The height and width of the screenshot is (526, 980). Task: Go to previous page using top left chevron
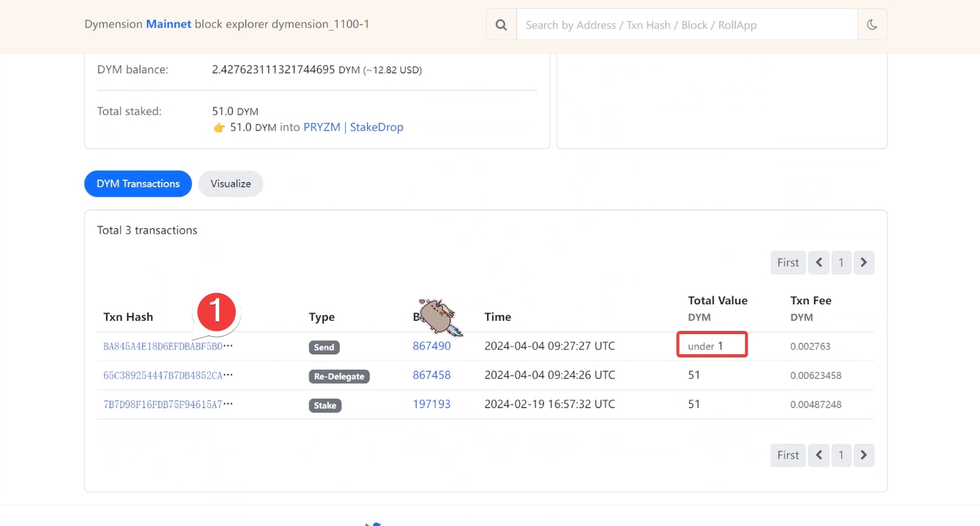pos(819,262)
